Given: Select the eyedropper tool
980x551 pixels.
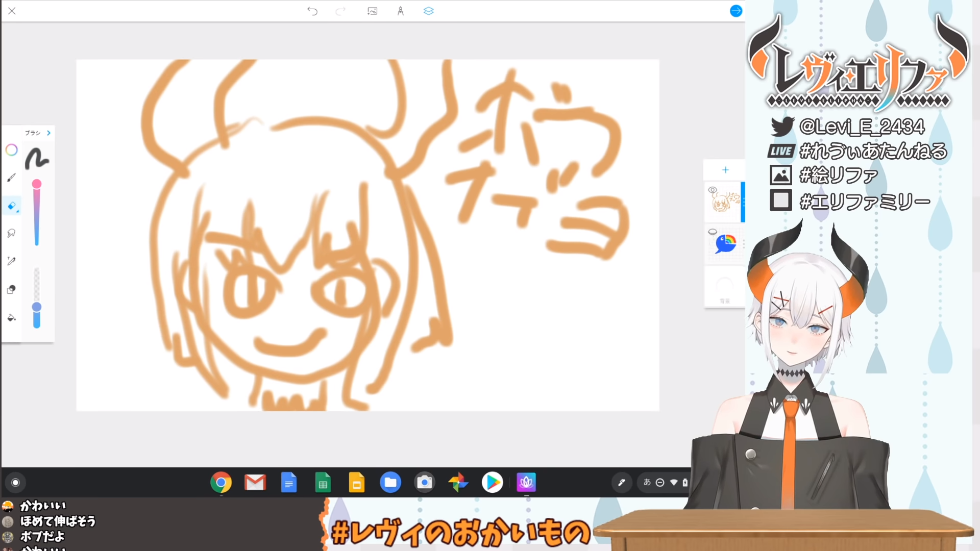Looking at the screenshot, I should coord(12,261).
